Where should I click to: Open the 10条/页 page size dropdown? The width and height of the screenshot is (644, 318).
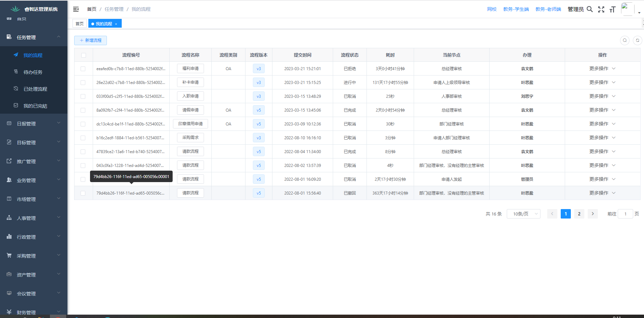[x=523, y=214]
